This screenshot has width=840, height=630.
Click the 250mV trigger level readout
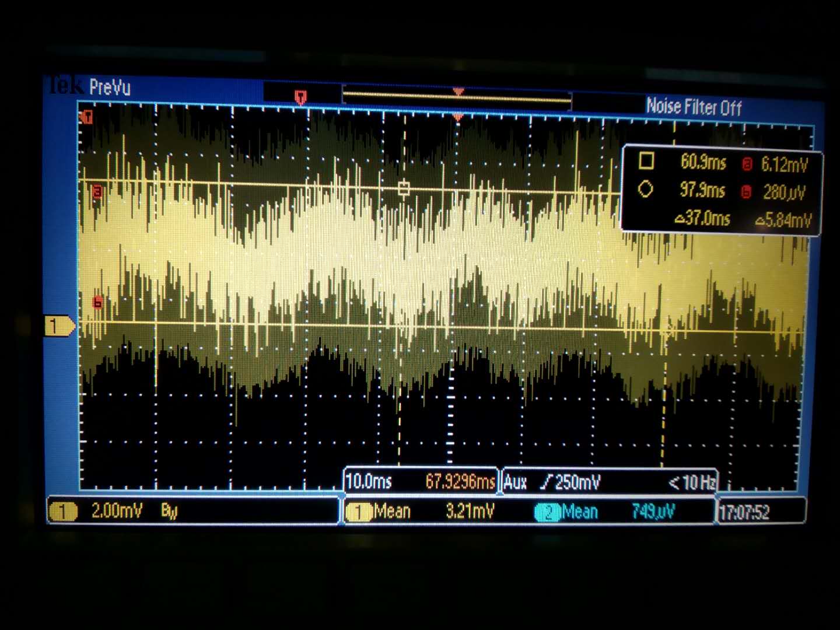click(x=577, y=482)
